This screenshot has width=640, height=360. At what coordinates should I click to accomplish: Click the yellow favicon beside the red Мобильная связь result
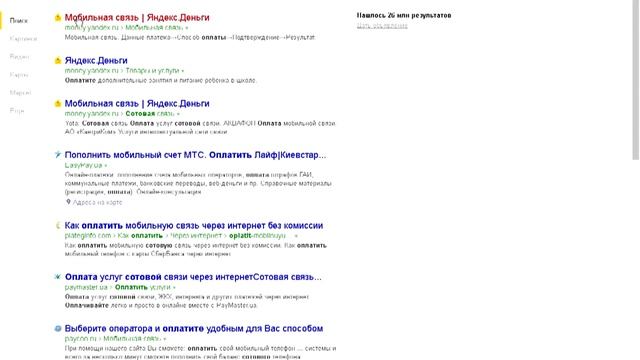pos(58,18)
